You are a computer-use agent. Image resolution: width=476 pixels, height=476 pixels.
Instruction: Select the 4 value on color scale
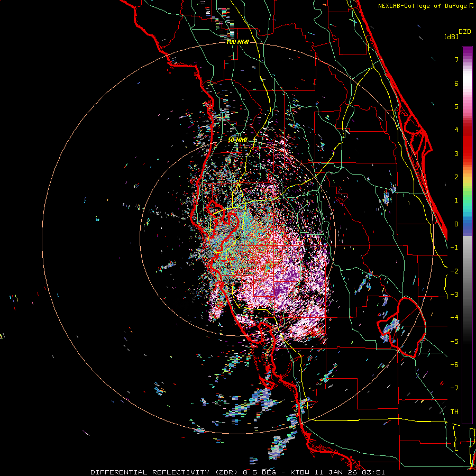456,130
